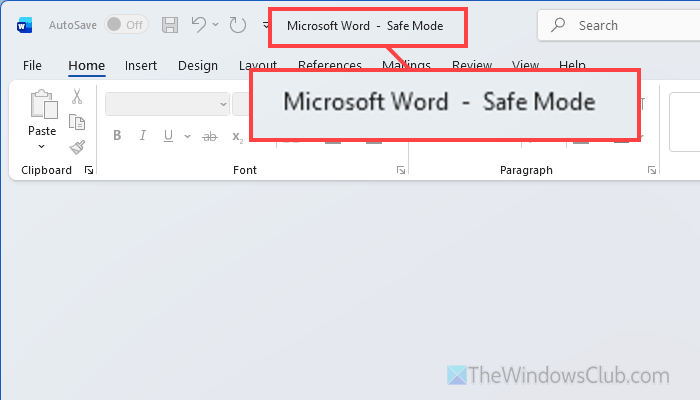The width and height of the screenshot is (700, 400).
Task: Toggle the AutoSave switch
Action: pos(126,25)
